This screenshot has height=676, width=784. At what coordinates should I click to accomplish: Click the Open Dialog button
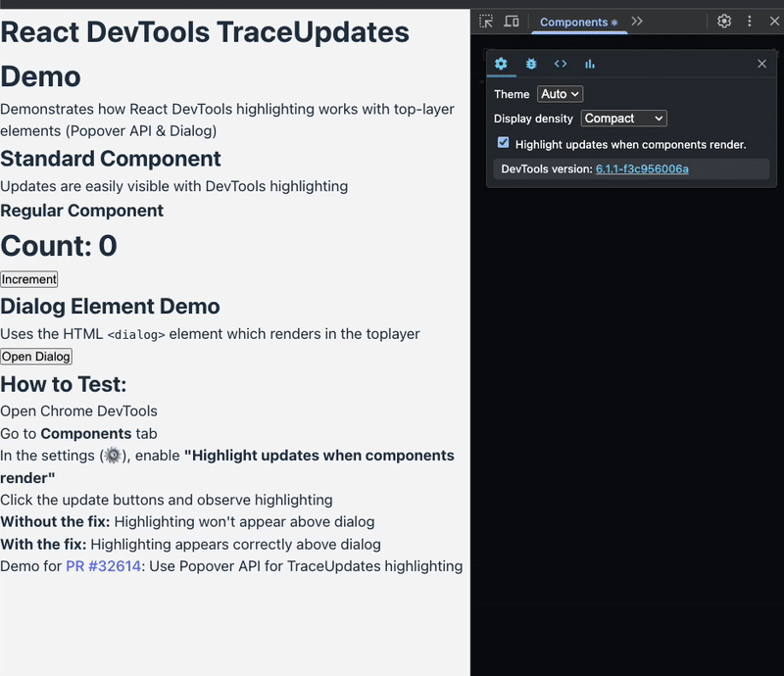36,357
